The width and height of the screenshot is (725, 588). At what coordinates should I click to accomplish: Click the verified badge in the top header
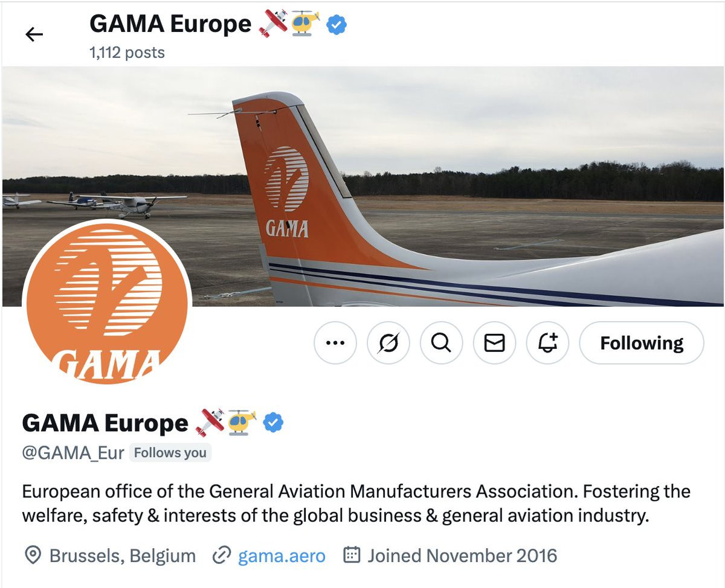click(337, 24)
